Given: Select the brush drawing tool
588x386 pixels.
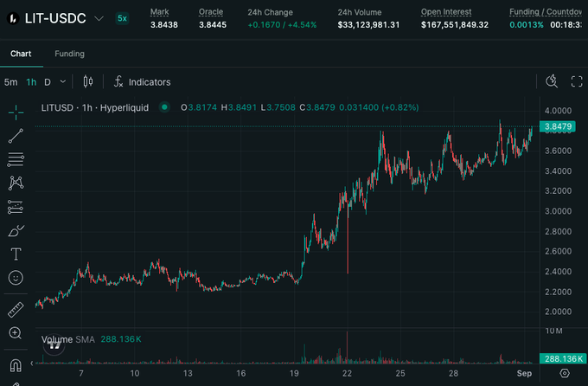Looking at the screenshot, I should tap(16, 230).
